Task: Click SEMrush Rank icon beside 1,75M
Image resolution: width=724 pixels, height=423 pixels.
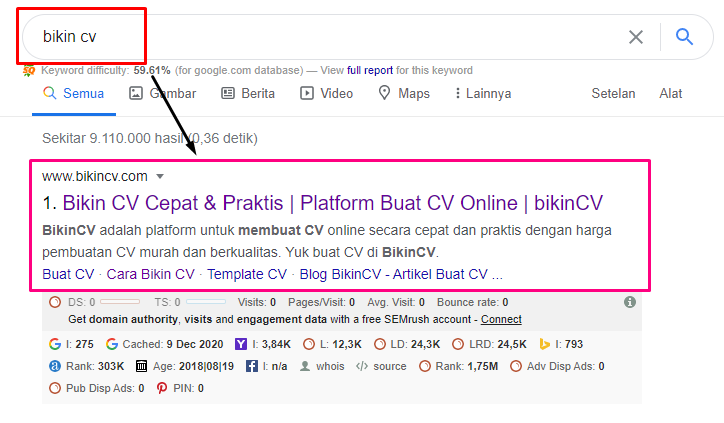Action: [425, 367]
